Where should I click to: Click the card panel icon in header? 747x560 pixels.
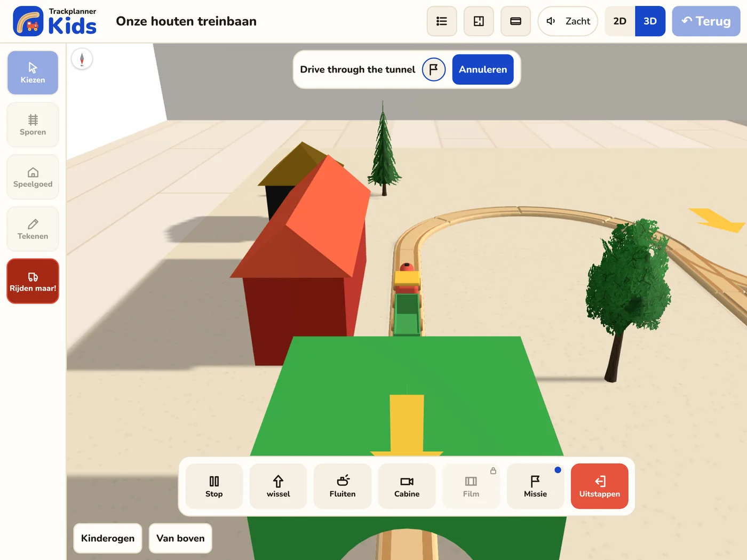click(x=515, y=21)
